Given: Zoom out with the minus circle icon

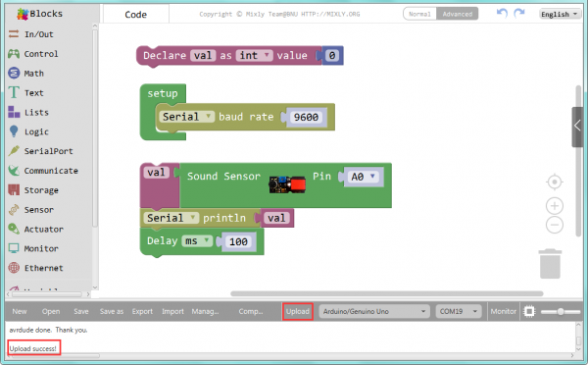Looking at the screenshot, I should coord(555,226).
